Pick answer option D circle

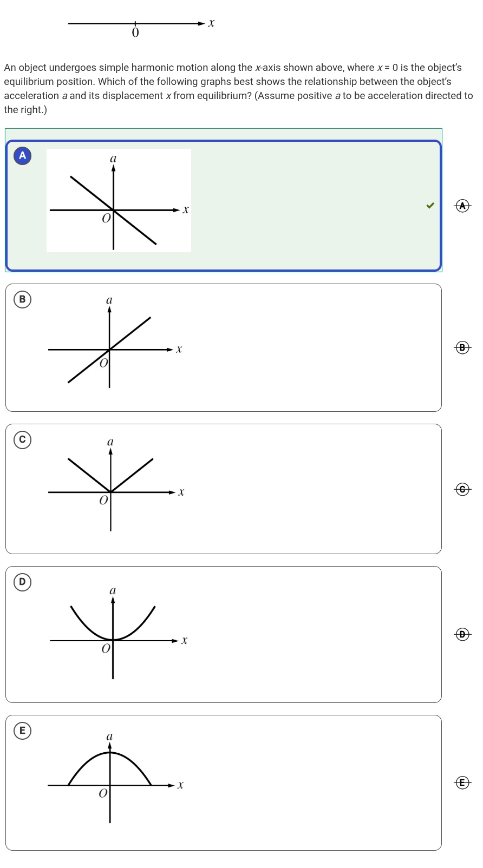coord(22,582)
